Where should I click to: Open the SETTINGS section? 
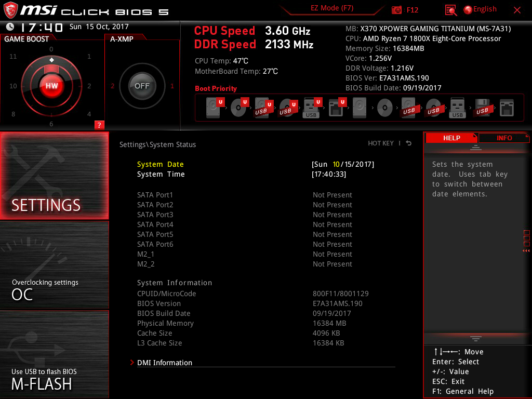point(54,176)
